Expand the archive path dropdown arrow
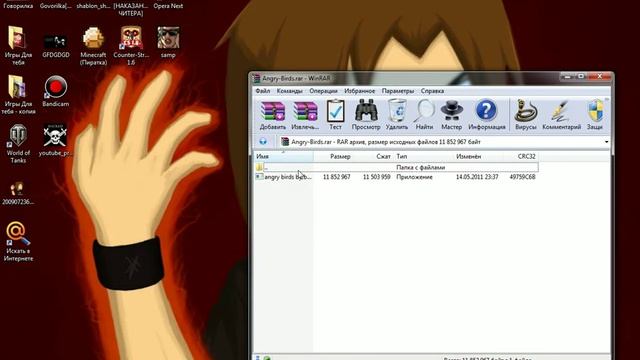The image size is (640, 360). coord(606,142)
